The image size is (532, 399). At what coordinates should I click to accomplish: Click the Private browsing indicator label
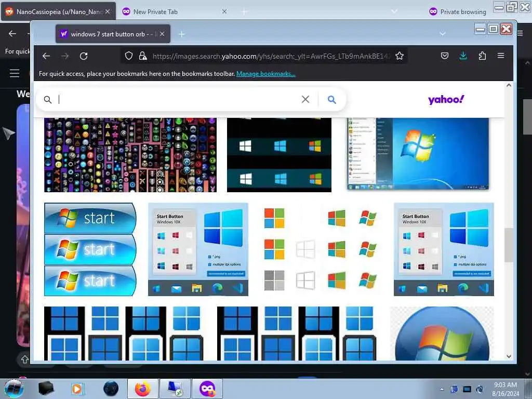(458, 12)
